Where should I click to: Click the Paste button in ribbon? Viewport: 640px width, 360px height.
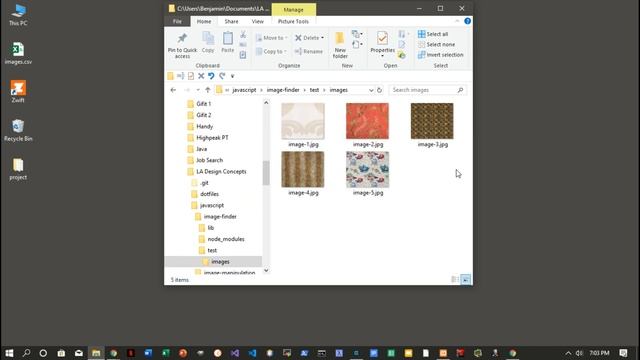[227, 42]
